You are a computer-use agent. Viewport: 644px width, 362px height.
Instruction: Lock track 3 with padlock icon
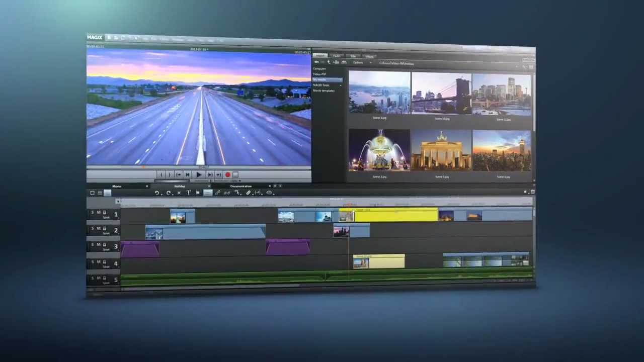tap(105, 245)
